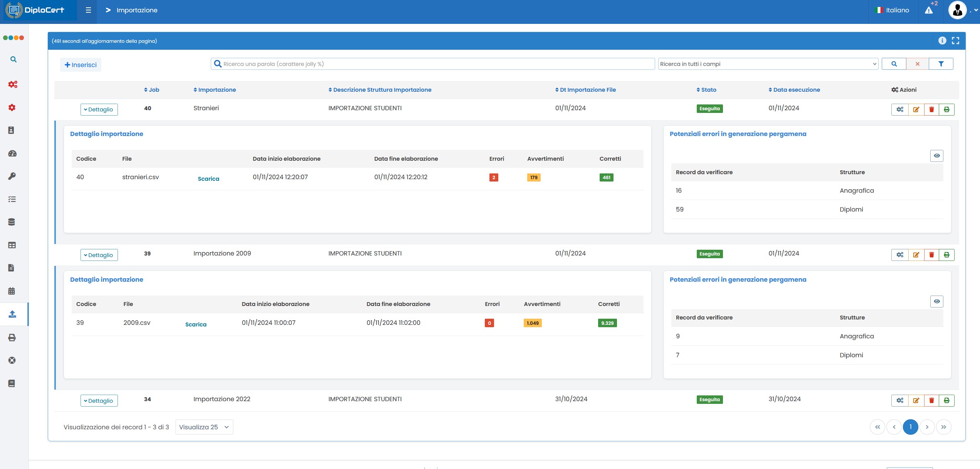980x469 pixels.
Task: Click the gears process icon for job 40
Action: (900, 109)
